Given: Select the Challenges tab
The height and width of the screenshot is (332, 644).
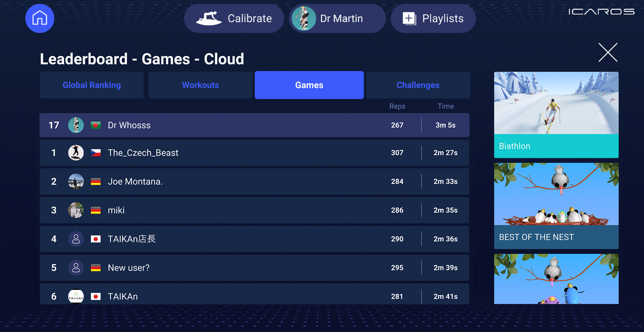Looking at the screenshot, I should tap(418, 85).
